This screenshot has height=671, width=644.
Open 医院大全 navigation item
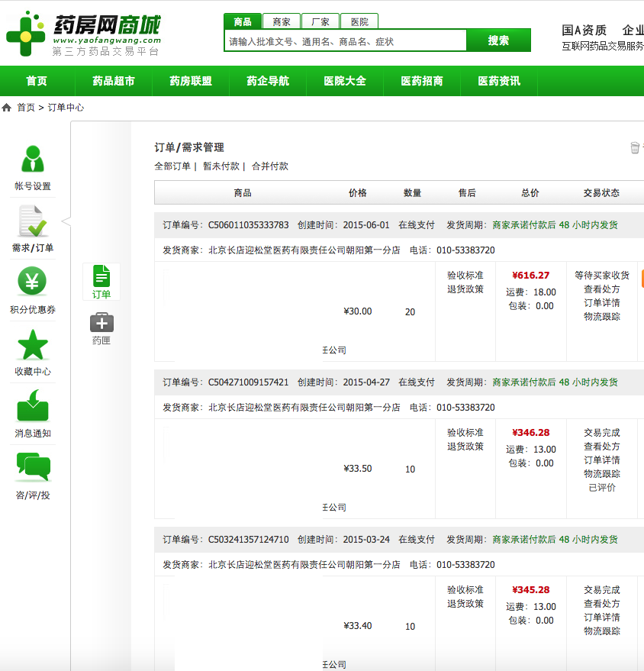click(x=345, y=81)
